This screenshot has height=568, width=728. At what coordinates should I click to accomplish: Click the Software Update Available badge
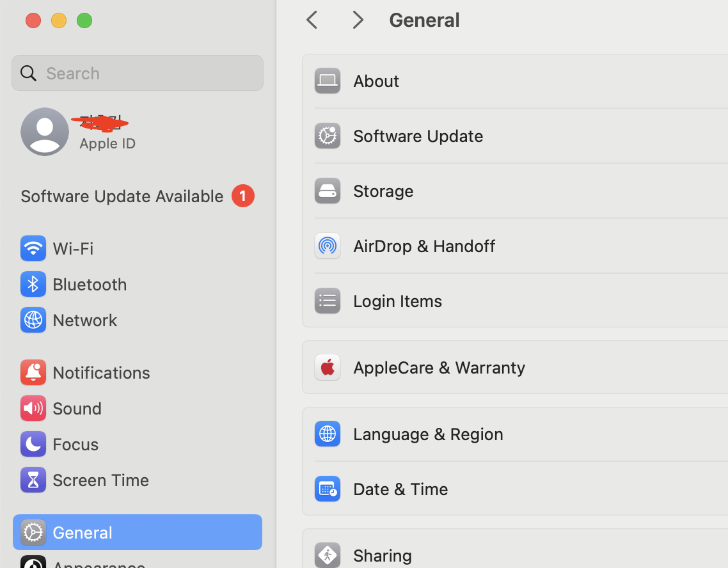pos(242,196)
